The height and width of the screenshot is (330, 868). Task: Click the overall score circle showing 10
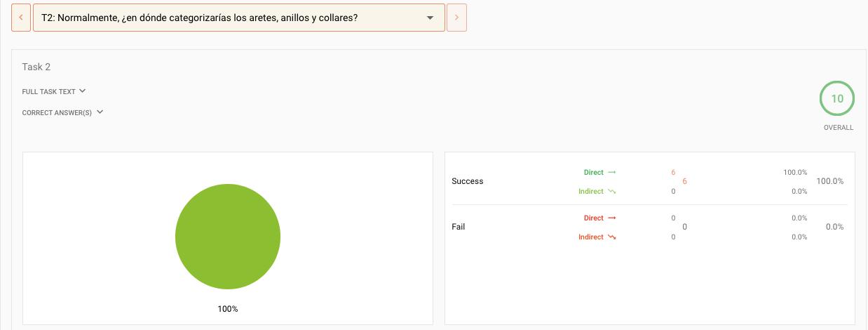(x=837, y=99)
